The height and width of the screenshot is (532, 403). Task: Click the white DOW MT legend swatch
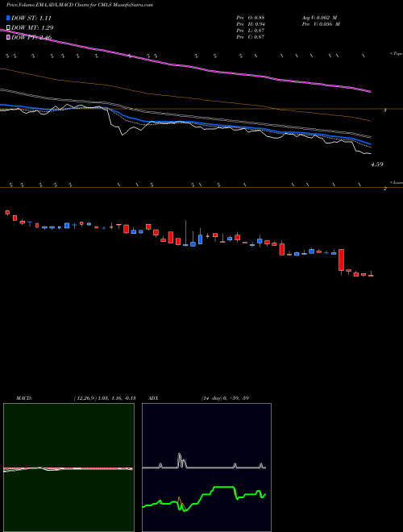8,27
